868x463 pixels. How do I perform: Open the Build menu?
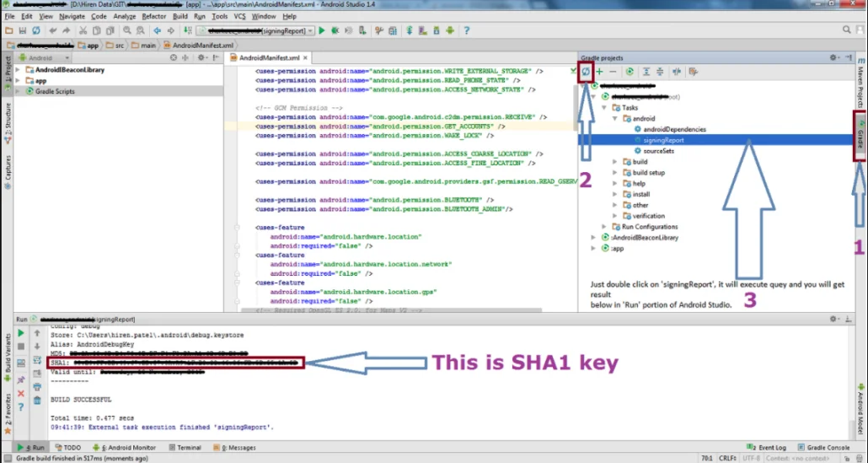(179, 17)
